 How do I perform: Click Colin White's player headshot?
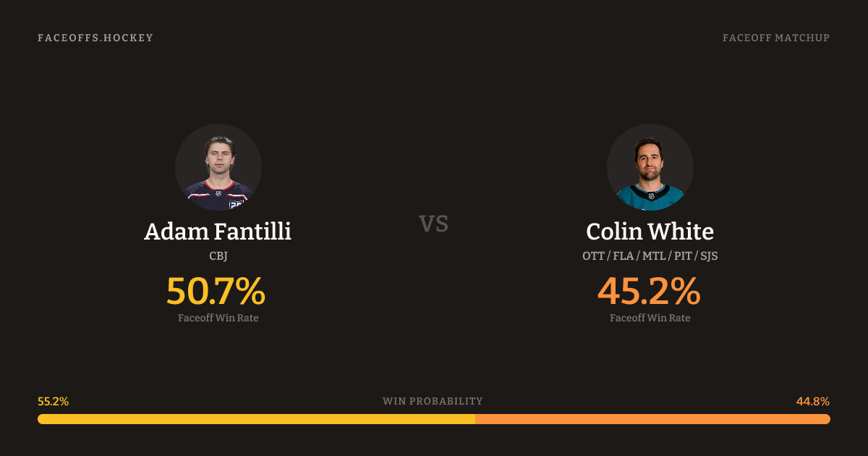(x=650, y=167)
